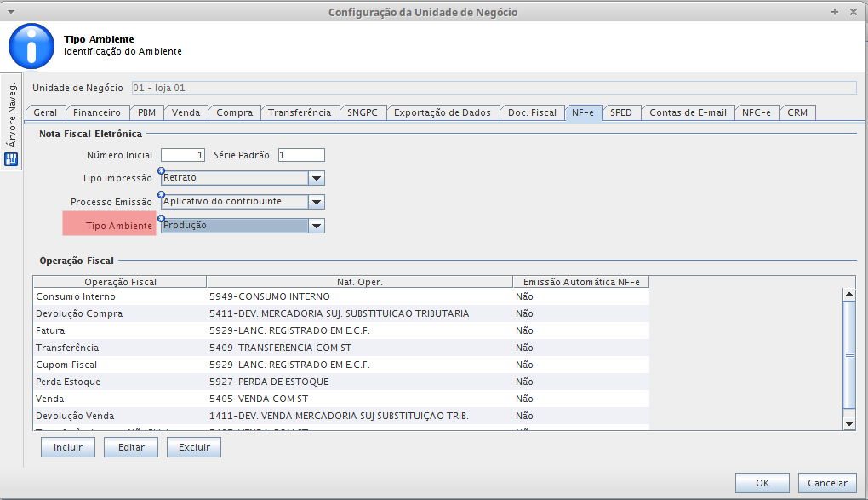Image resolution: width=868 pixels, height=500 pixels.
Task: Open the Árvore Naveg. tree icon
Action: [11, 159]
